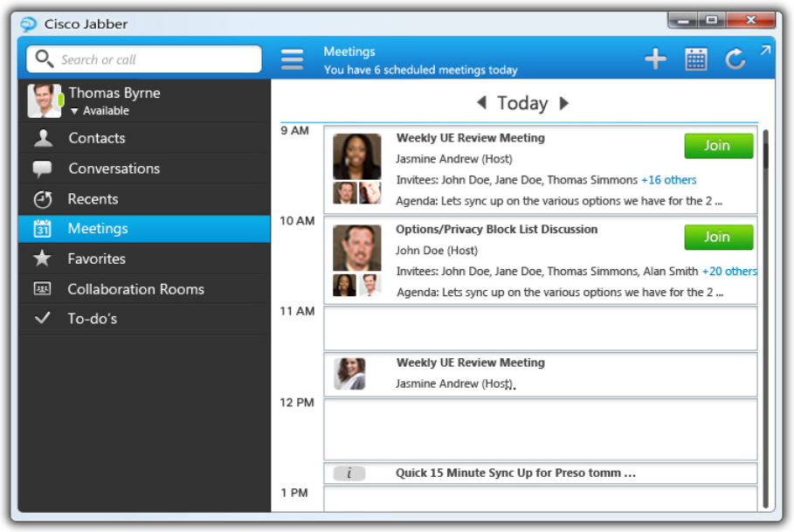Click the empty 12 PM time slot

pyautogui.click(x=541, y=430)
